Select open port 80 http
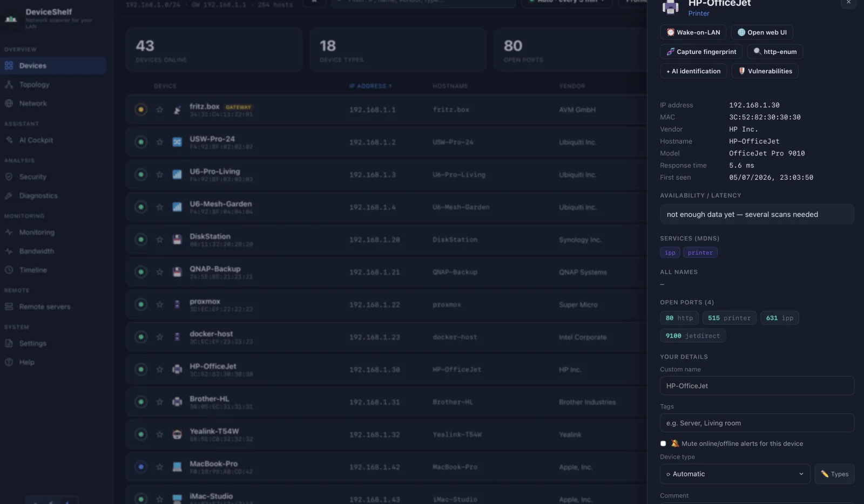The width and height of the screenshot is (864, 504). (x=679, y=318)
